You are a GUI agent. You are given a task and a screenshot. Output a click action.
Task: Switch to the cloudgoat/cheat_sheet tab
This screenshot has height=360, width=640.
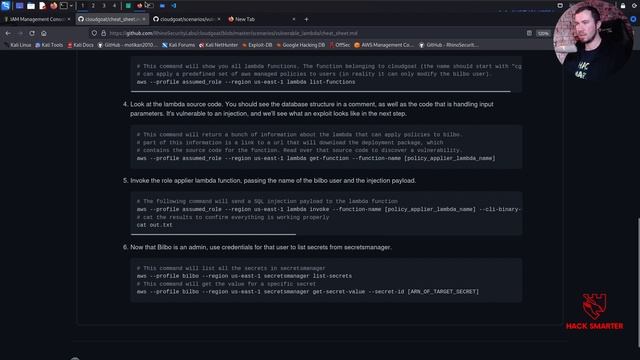coord(111,19)
